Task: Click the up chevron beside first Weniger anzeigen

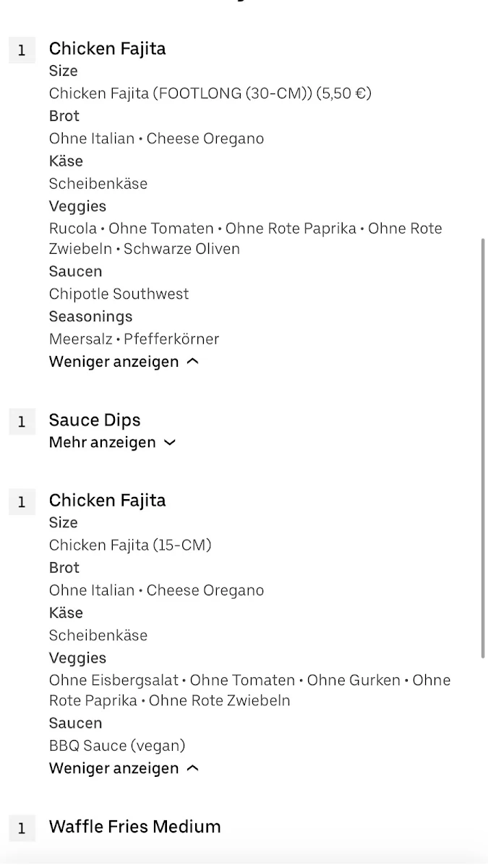Action: point(192,362)
